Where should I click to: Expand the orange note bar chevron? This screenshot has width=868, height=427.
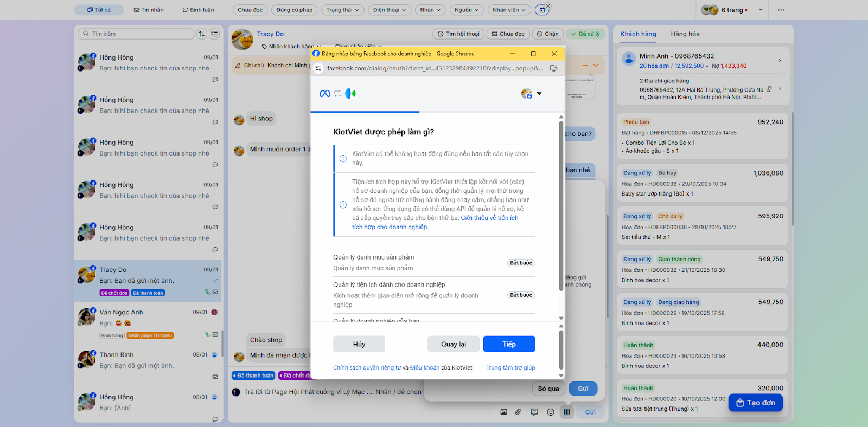[x=596, y=66]
